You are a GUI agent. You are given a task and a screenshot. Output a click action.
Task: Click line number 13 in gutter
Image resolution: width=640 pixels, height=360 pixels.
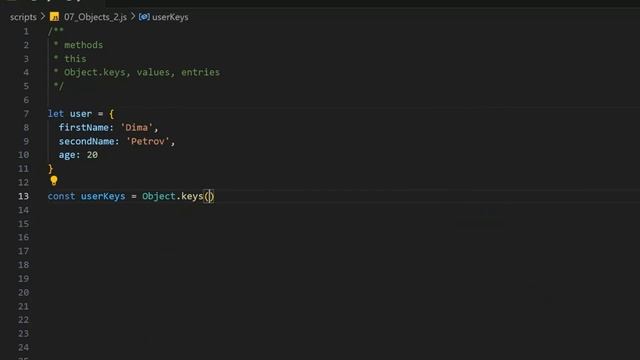pyautogui.click(x=24, y=196)
